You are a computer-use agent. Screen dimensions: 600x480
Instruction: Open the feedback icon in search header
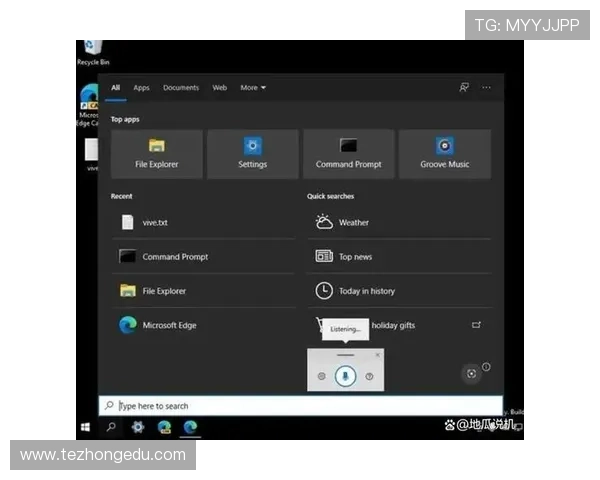pyautogui.click(x=464, y=88)
